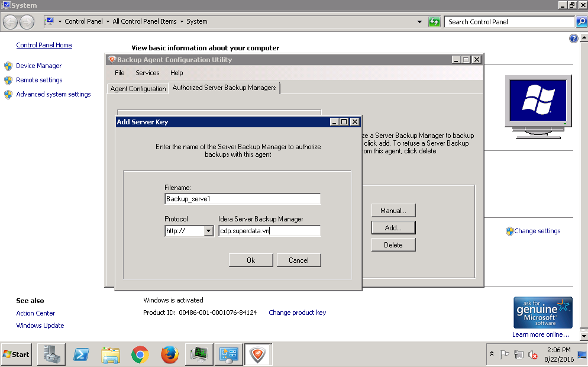588x367 pixels.
Task: Select the All Control Panel Items breadcrumb
Action: (x=144, y=21)
